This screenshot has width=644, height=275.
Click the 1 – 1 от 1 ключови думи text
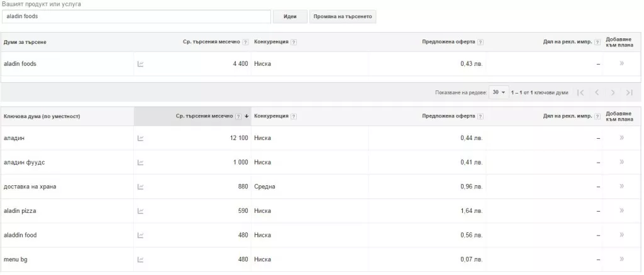click(540, 93)
